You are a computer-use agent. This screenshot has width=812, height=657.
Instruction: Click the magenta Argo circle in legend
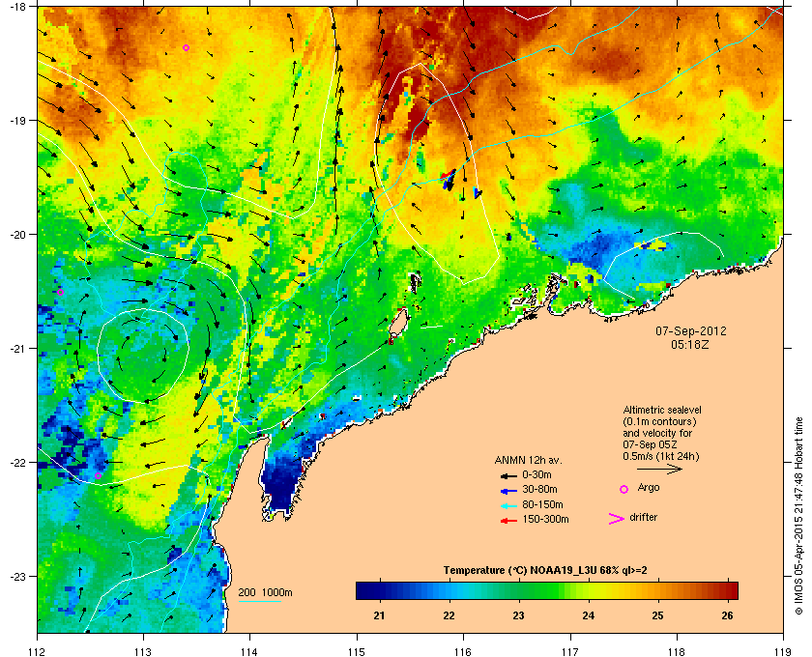click(624, 489)
